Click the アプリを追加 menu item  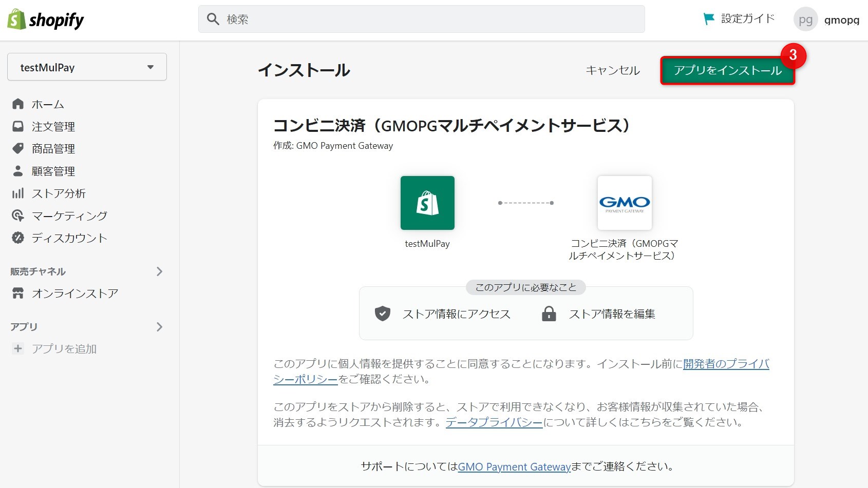point(61,348)
